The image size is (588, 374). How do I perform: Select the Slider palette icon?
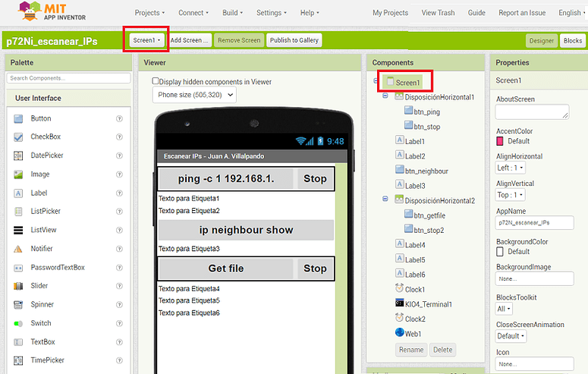click(18, 286)
